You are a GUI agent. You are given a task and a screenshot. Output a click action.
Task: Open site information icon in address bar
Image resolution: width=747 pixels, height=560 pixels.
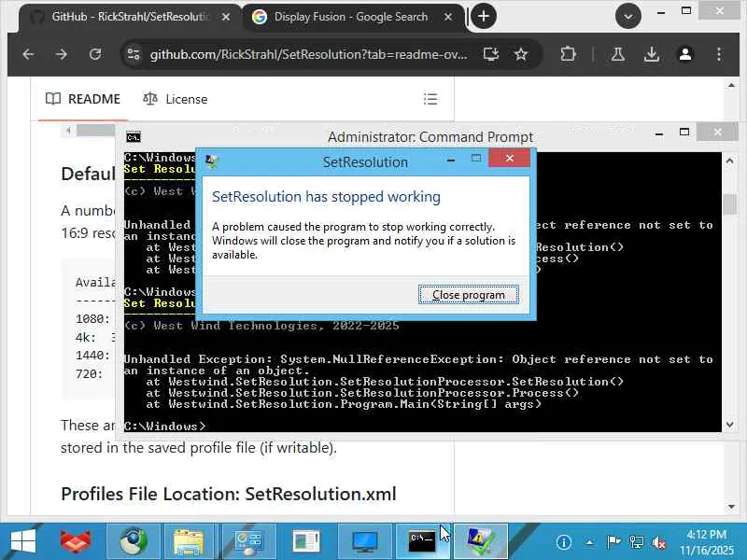pyautogui.click(x=134, y=54)
